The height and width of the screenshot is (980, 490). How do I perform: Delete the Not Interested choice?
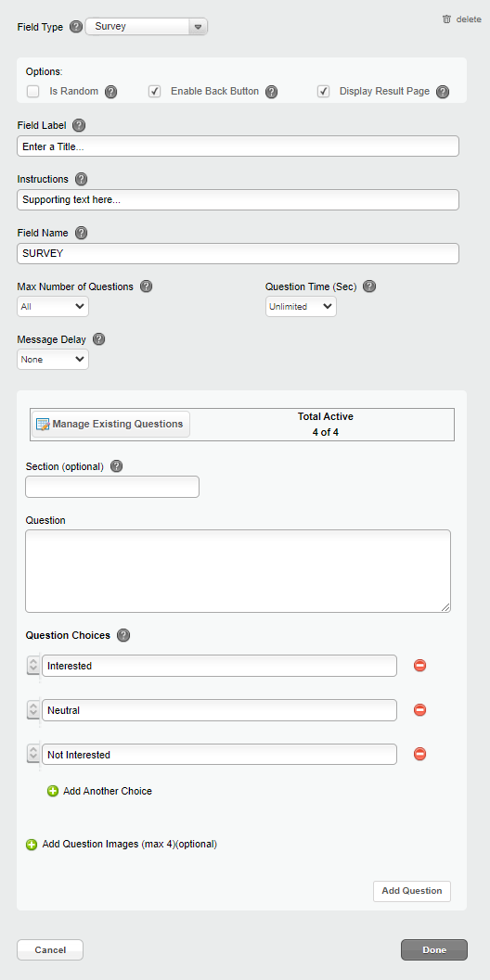coord(419,755)
